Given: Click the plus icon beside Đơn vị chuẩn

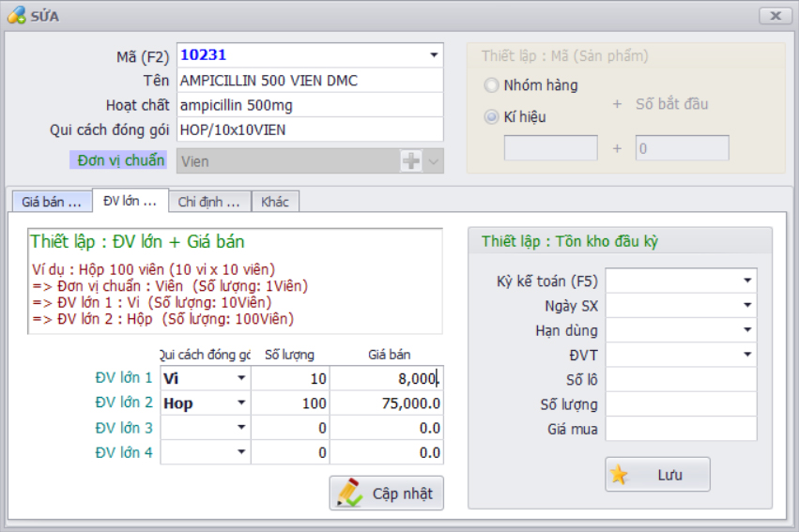Looking at the screenshot, I should pyautogui.click(x=411, y=161).
